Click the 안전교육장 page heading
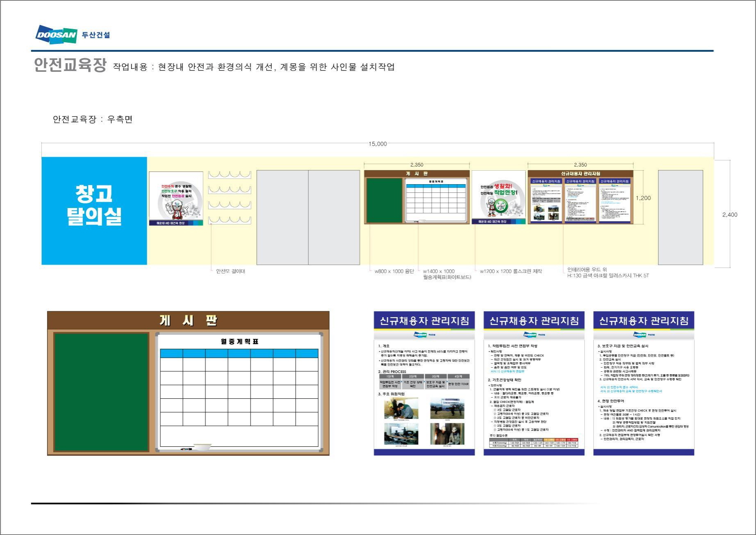The image size is (756, 535). [x=70, y=65]
